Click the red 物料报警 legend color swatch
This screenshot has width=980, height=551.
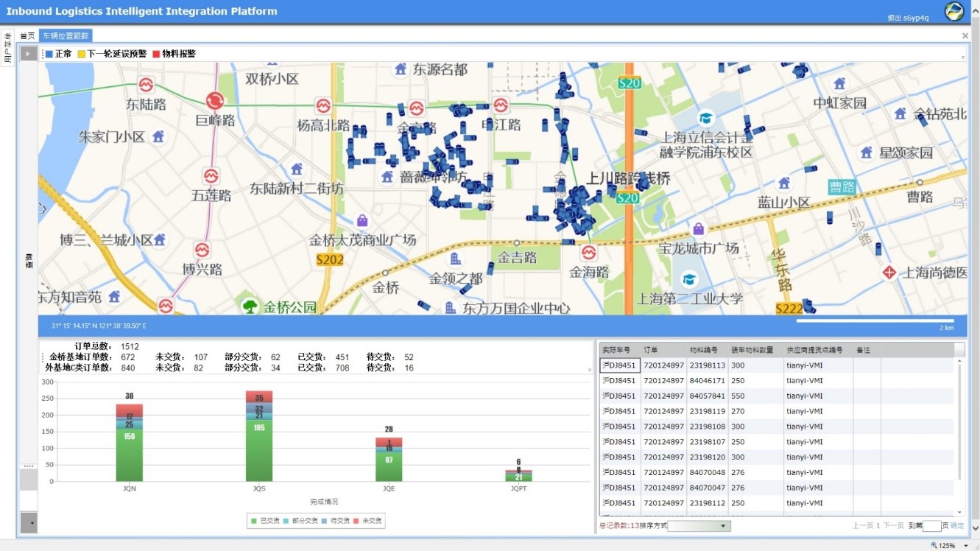156,54
